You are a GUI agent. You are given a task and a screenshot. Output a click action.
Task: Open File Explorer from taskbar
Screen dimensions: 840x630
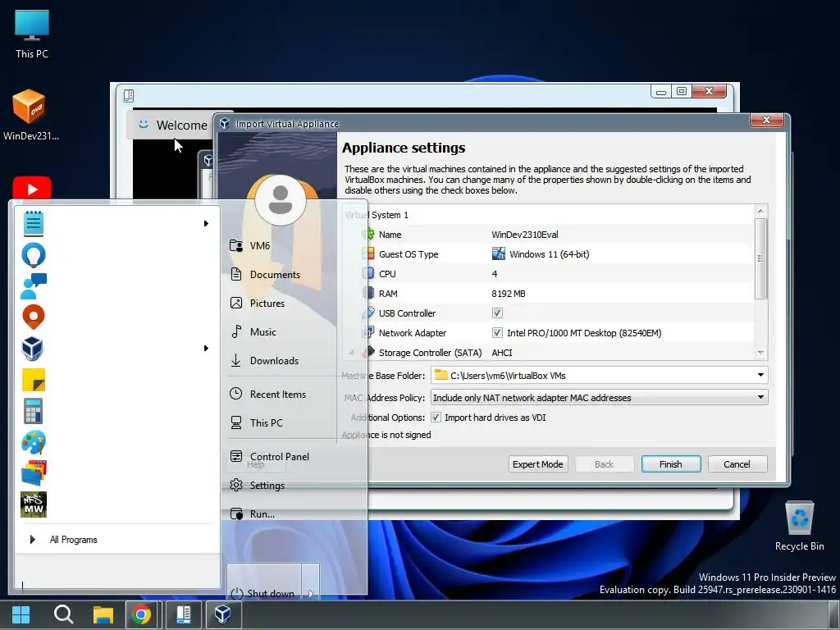pos(103,614)
